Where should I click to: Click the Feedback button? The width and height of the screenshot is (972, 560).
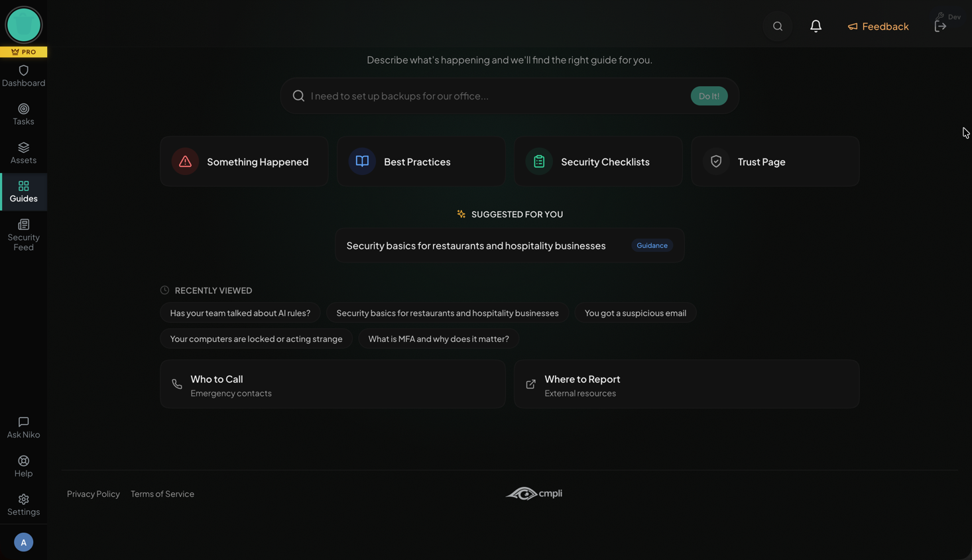click(878, 27)
